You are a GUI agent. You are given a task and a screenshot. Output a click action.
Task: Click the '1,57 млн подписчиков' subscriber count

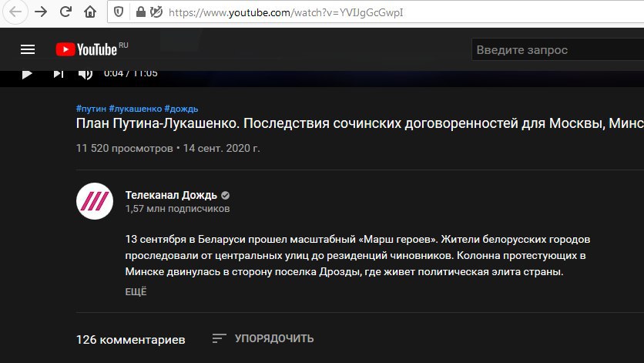177,208
